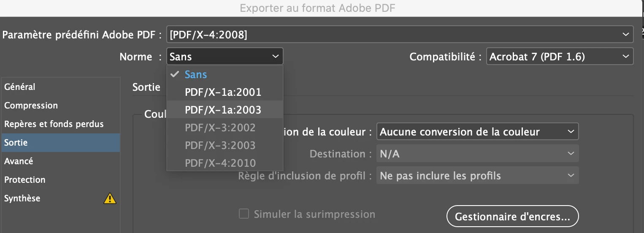Enable the Simuler la surimpression checkbox

coord(244,214)
